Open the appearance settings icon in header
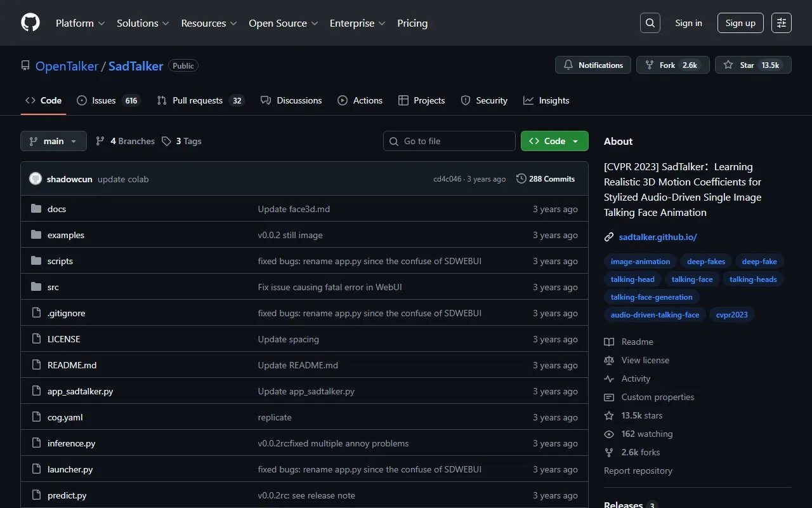This screenshot has height=508, width=812. 781,23
